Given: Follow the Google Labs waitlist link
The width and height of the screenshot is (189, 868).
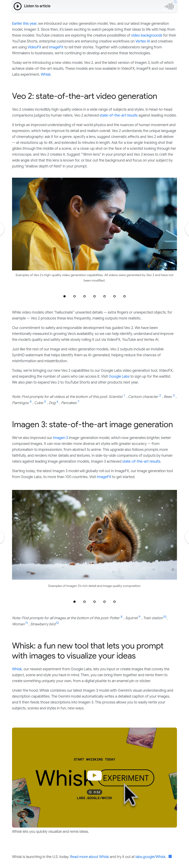Looking at the screenshot, I should click(x=119, y=376).
